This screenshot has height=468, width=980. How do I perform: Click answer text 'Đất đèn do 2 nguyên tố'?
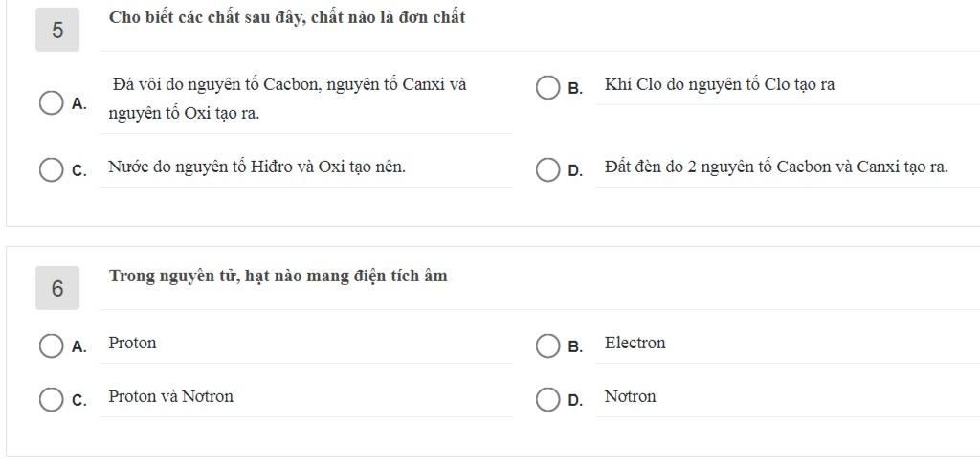point(776,167)
